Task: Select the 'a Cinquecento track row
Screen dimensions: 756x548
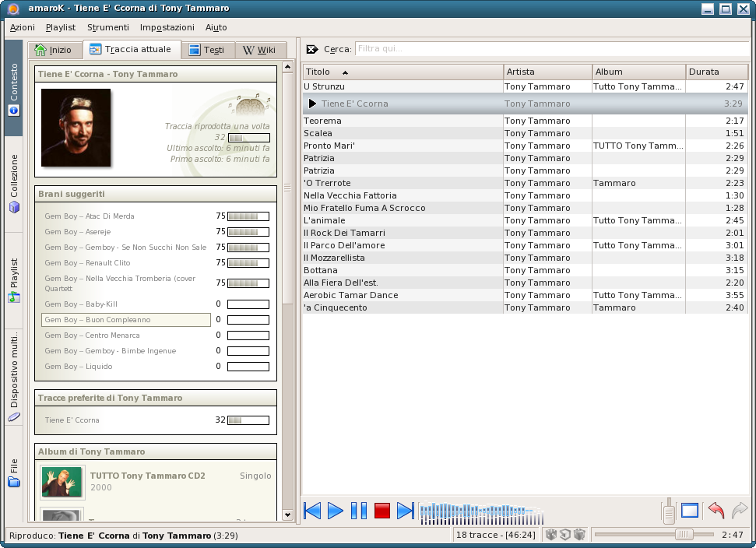Action: (x=526, y=307)
